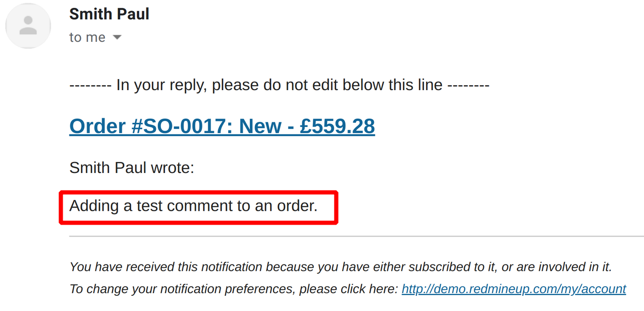This screenshot has height=311, width=644.
Task: Click the "Adding a test comment" message text
Action: pos(193,206)
